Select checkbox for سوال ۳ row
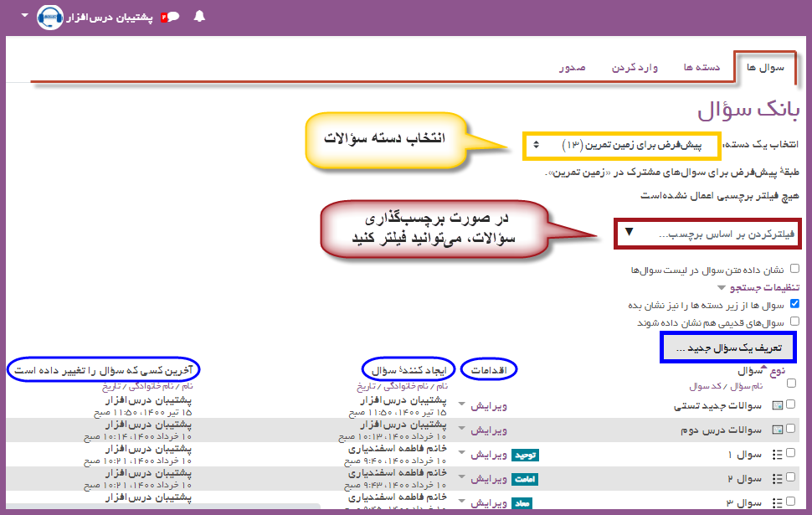812x515 pixels. click(790, 501)
